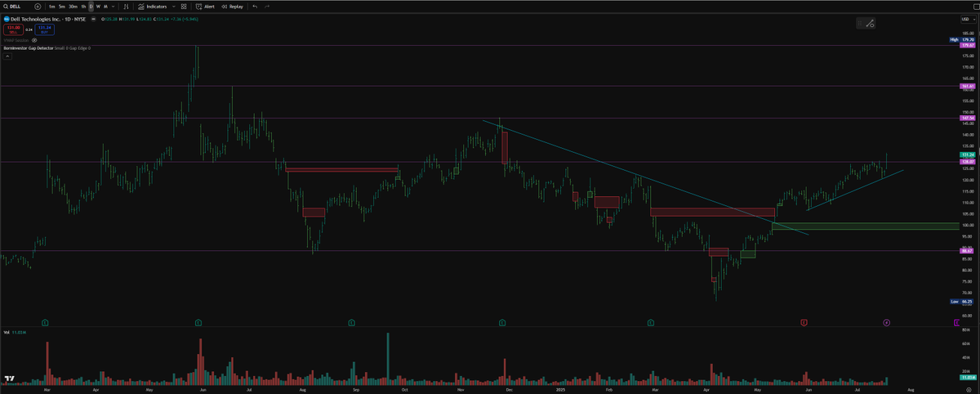Click the ascending blue trend line
This screenshot has width=980, height=394.
(855, 190)
